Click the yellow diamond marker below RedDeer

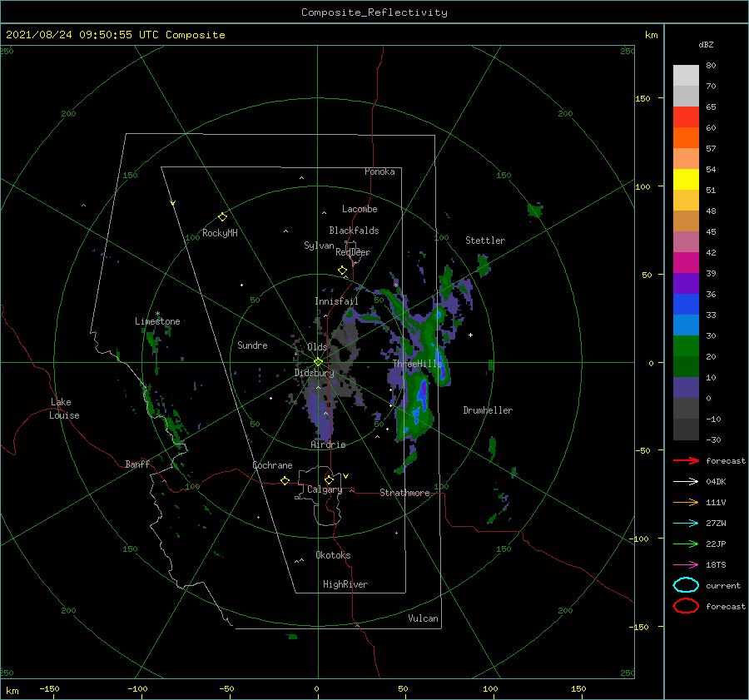coord(342,271)
